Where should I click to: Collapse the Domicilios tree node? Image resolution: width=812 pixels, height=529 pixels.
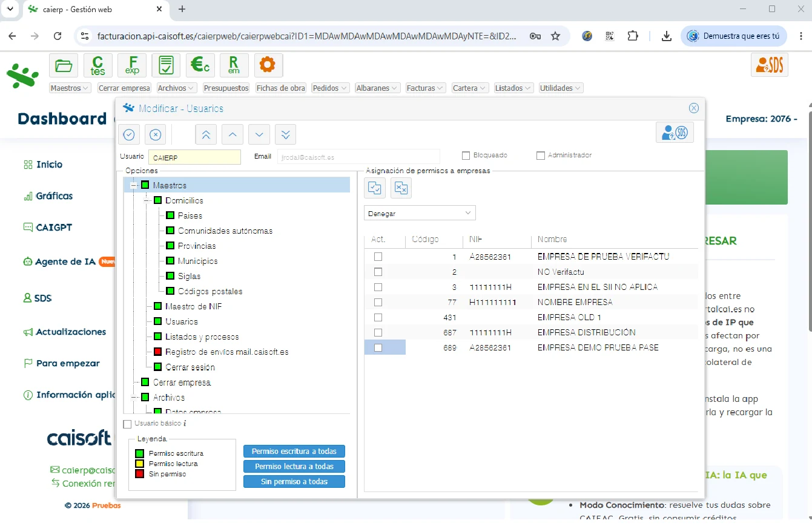coord(147,200)
